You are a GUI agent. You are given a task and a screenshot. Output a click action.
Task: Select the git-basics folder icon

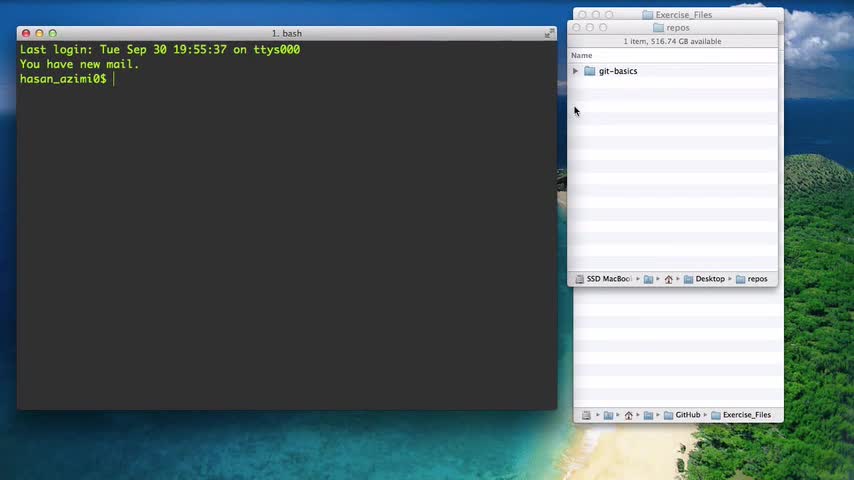click(x=589, y=71)
